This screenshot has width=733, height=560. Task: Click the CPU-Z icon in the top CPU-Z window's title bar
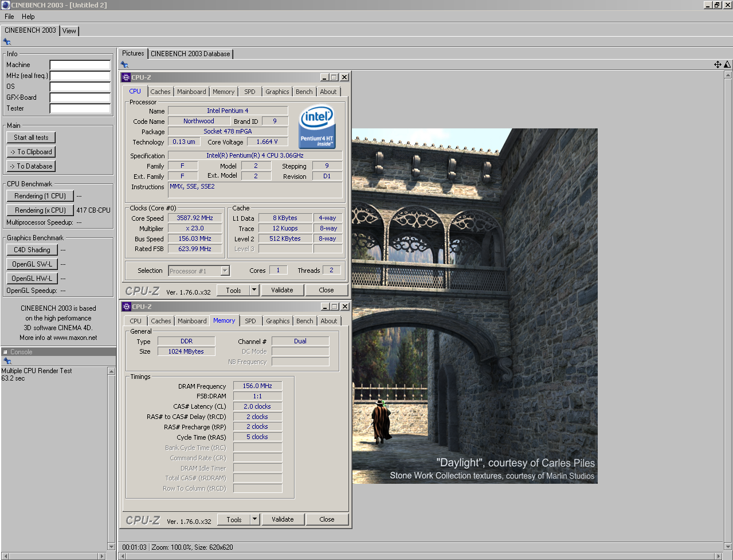pos(126,77)
